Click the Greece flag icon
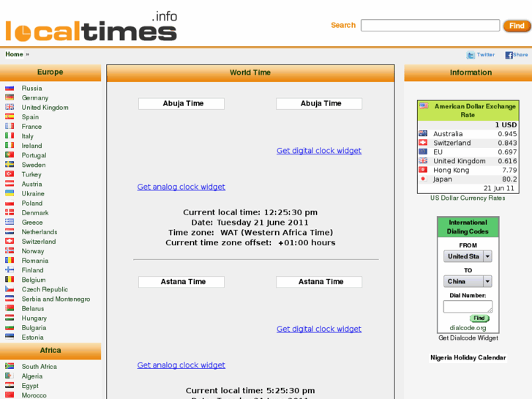Screen dimensions: 532x399 click(10, 222)
